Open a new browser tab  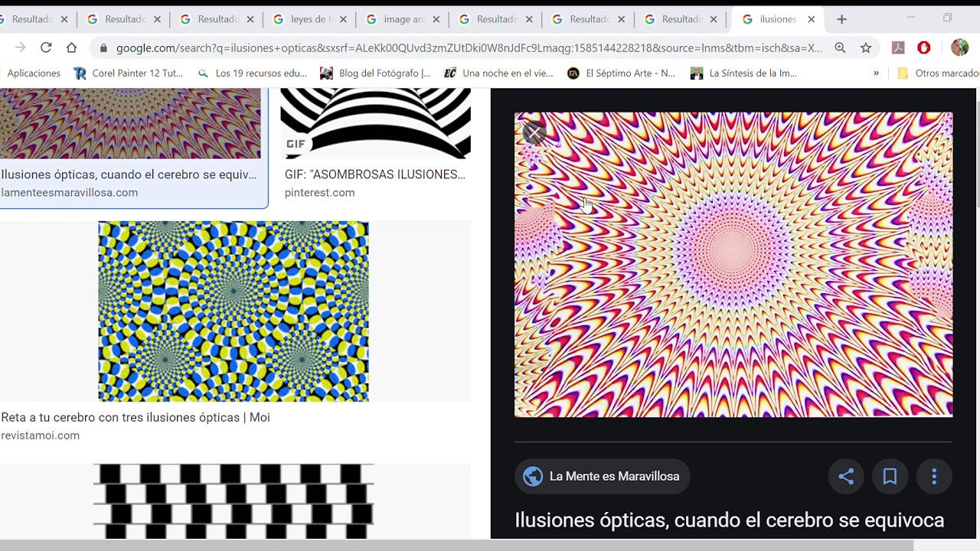pyautogui.click(x=841, y=19)
